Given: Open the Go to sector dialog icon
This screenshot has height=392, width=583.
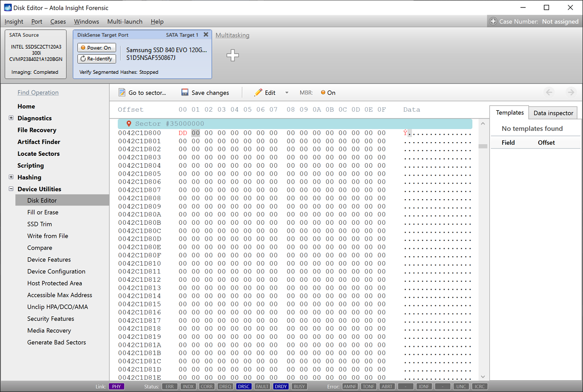Looking at the screenshot, I should (121, 92).
